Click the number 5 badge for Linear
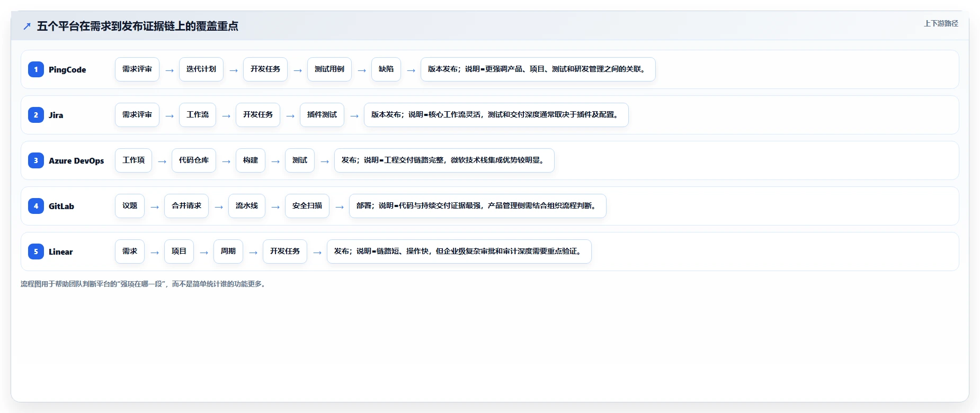 (x=36, y=252)
